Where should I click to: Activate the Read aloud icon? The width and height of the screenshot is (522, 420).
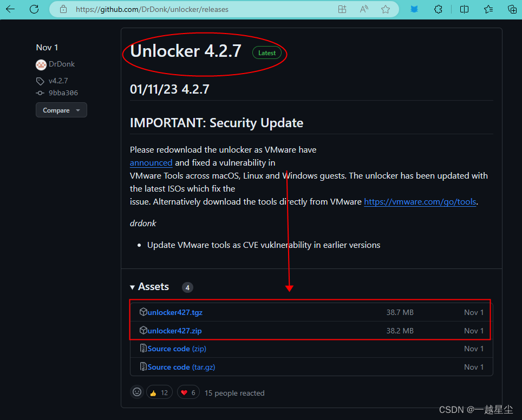coord(364,9)
